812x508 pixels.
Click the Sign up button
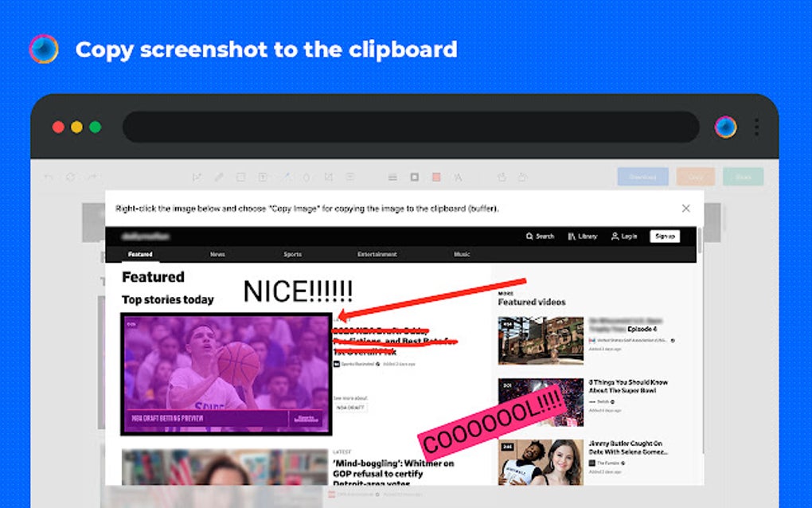(664, 236)
